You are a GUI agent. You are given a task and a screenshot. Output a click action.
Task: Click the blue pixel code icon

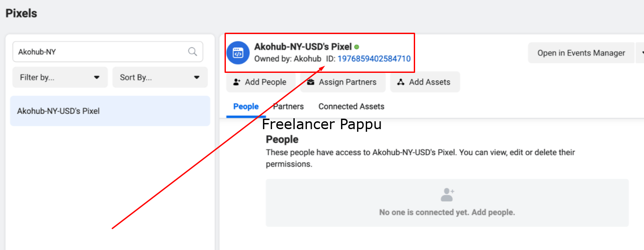(x=238, y=53)
